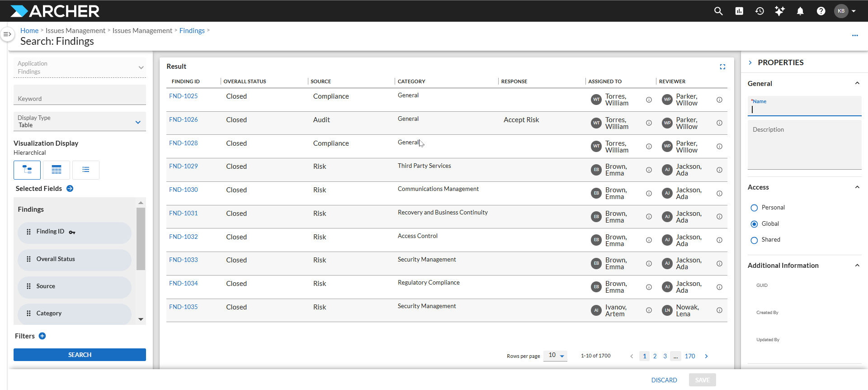
Task: Collapse the Additional Information section
Action: [x=857, y=266]
